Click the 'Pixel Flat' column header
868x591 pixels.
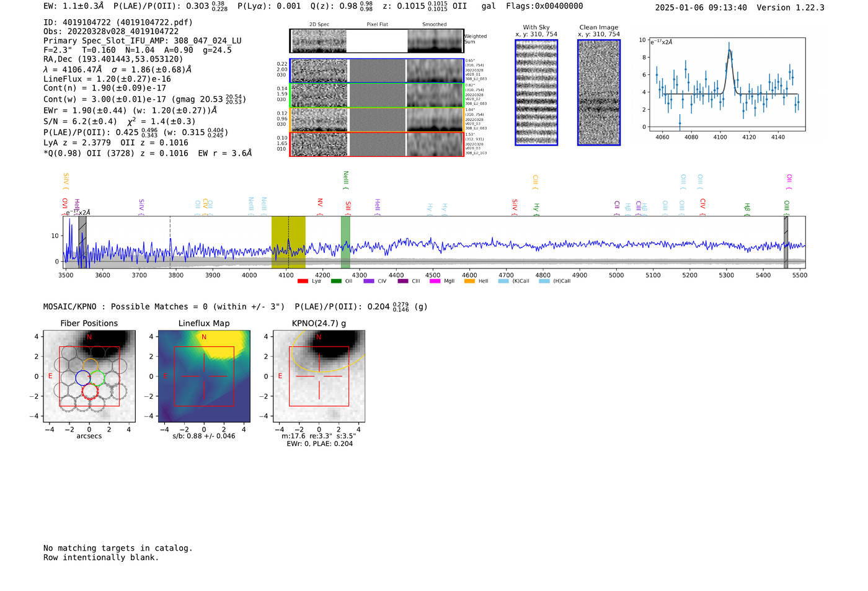click(x=377, y=25)
